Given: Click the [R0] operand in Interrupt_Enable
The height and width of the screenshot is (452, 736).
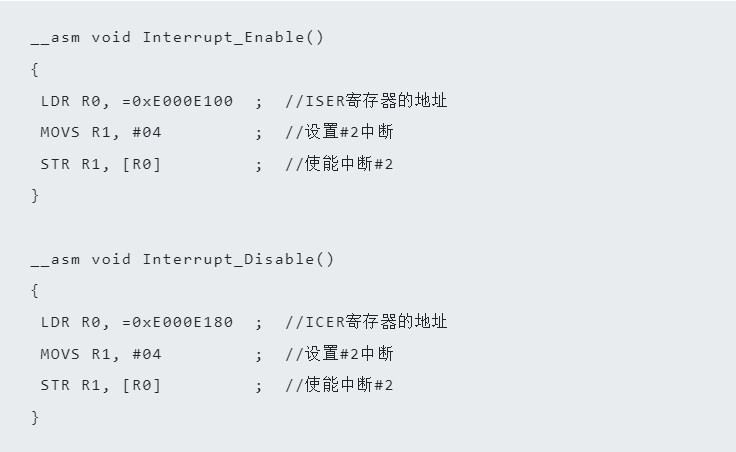Looking at the screenshot, I should tap(141, 164).
